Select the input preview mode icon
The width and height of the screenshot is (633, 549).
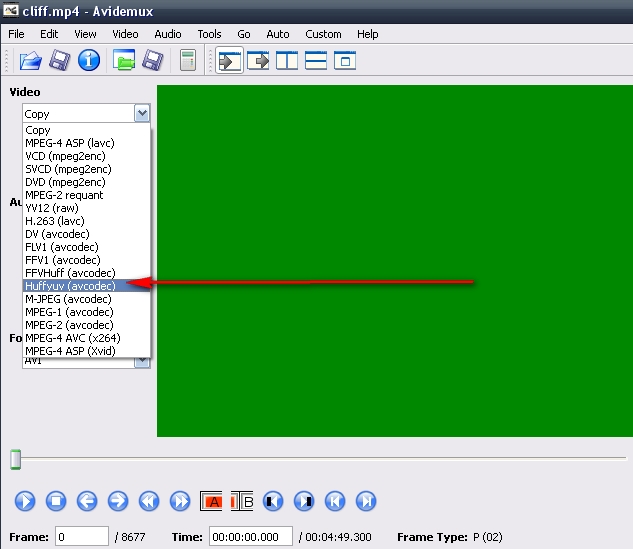(229, 61)
